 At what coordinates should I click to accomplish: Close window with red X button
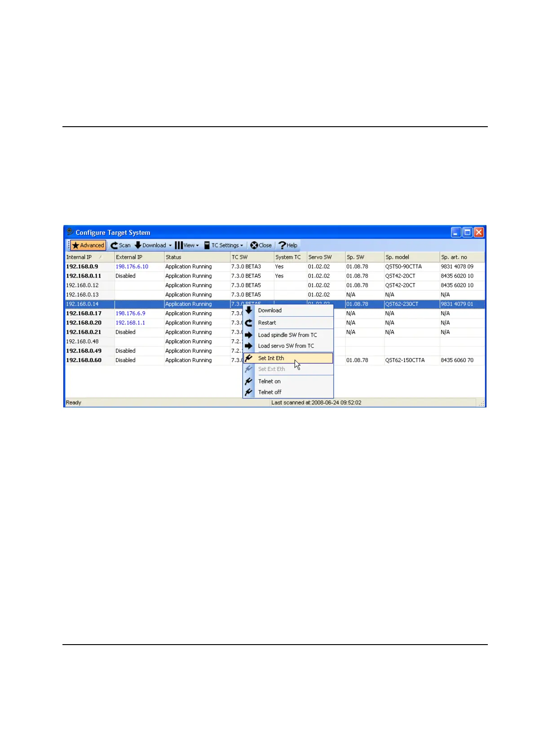479,232
